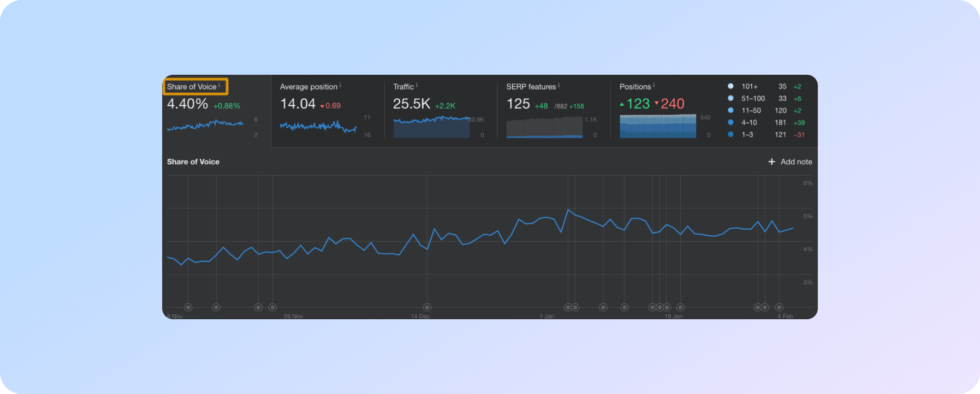
Task: Click the +6 change in 51–100 row
Action: [x=798, y=99]
